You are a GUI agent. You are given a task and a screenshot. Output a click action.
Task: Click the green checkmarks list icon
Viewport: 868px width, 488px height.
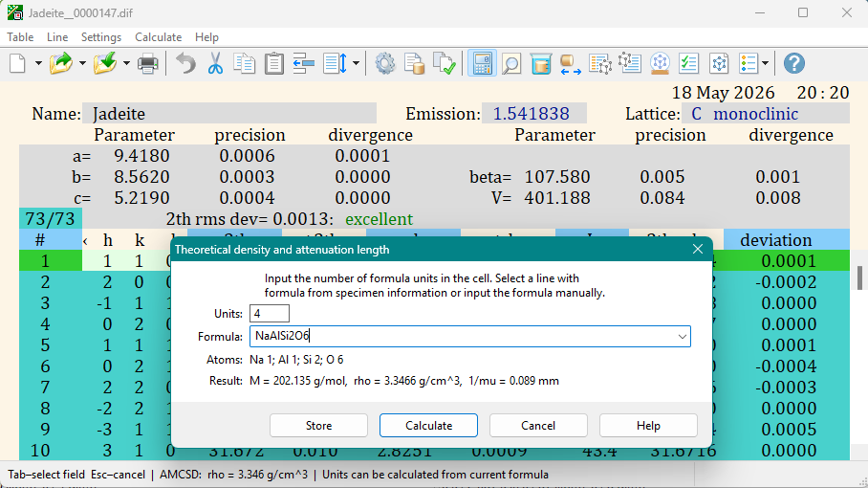[x=688, y=64]
